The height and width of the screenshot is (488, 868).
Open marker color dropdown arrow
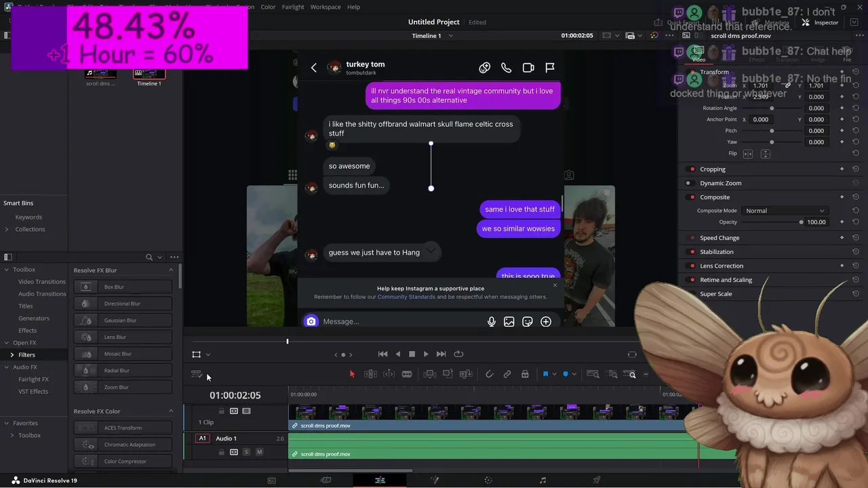574,374
